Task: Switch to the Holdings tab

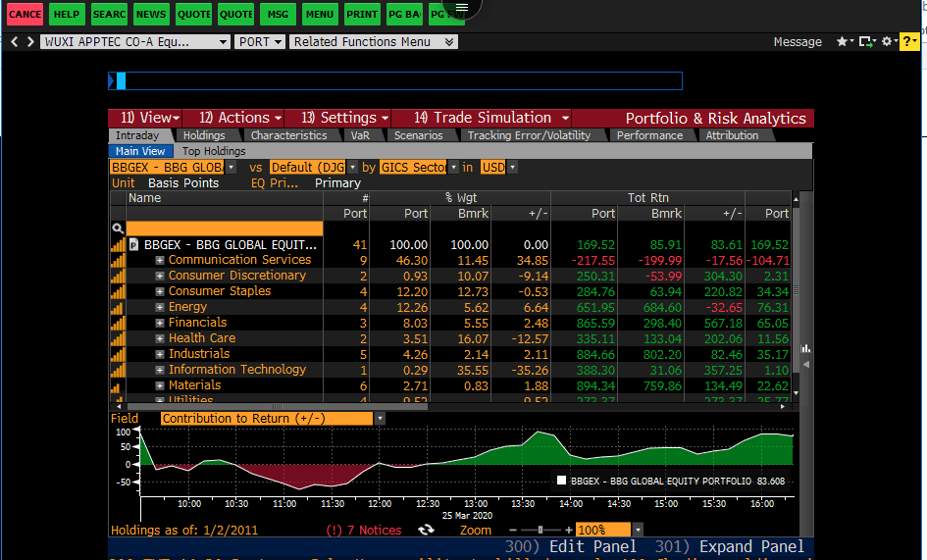Action: click(x=204, y=135)
